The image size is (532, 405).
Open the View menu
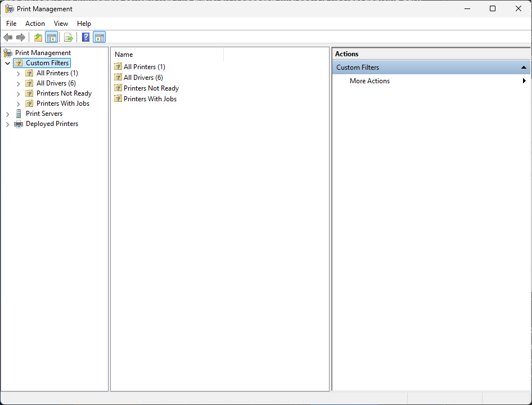(61, 24)
